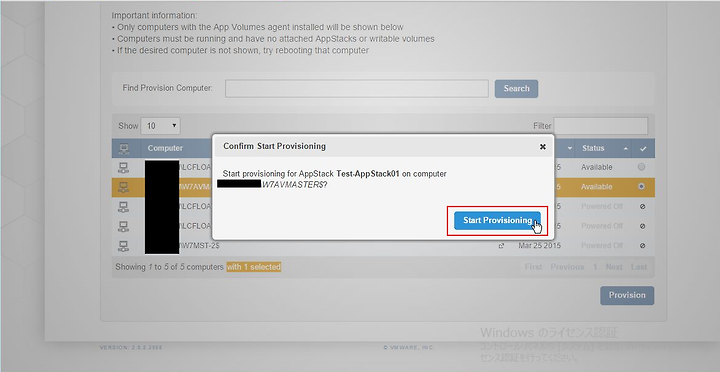Click the checkmark column header
The height and width of the screenshot is (372, 720).
point(643,148)
